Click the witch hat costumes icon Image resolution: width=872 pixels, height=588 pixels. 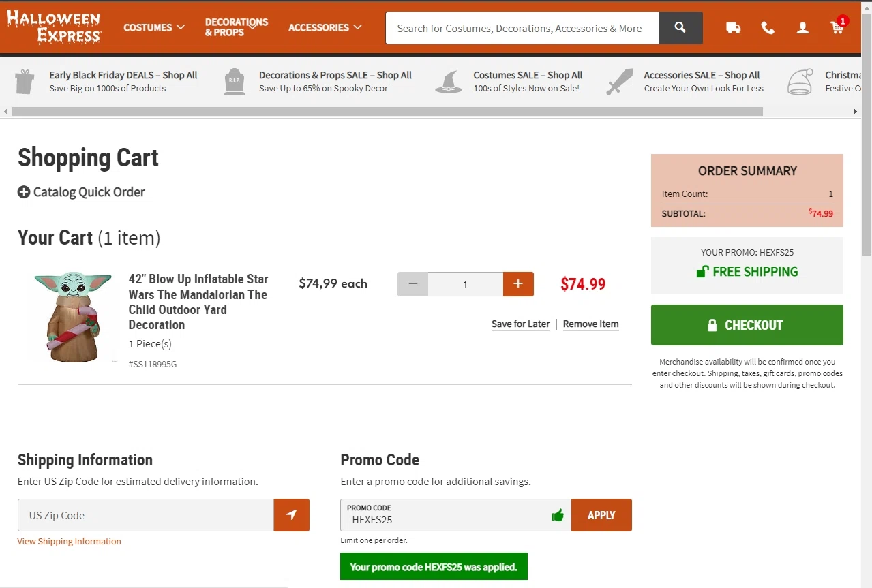point(449,82)
